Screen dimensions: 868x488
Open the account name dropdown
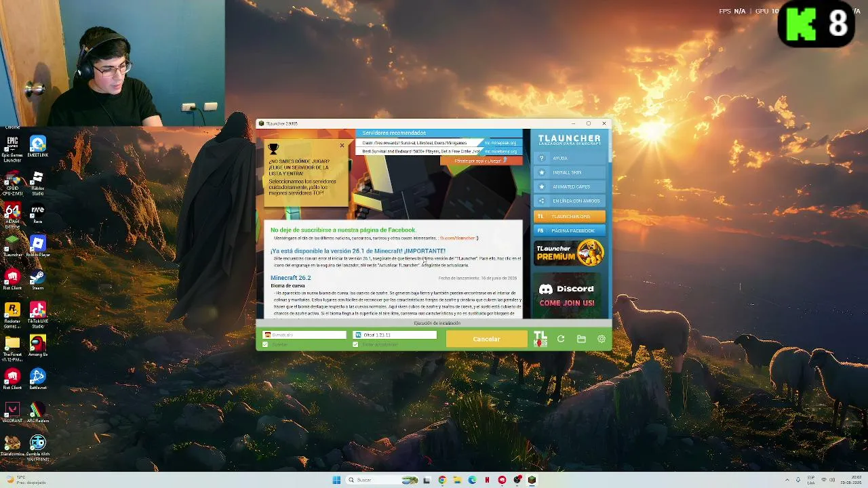point(304,335)
